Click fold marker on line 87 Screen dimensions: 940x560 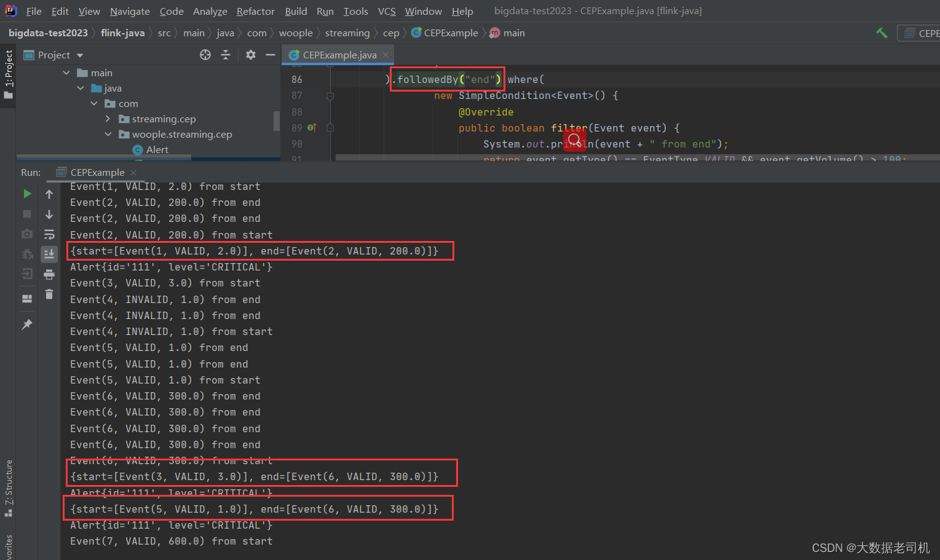pyautogui.click(x=330, y=96)
